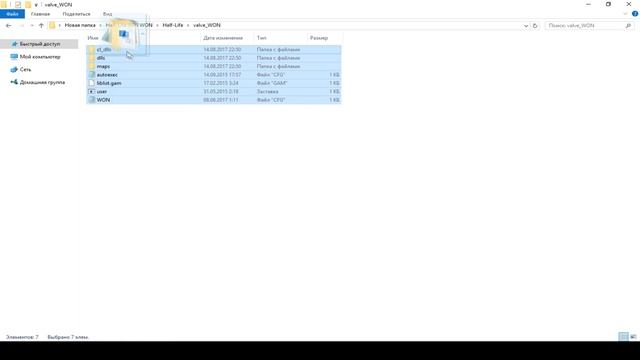
Task: Select the liblist.gam file
Action: pyautogui.click(x=213, y=83)
